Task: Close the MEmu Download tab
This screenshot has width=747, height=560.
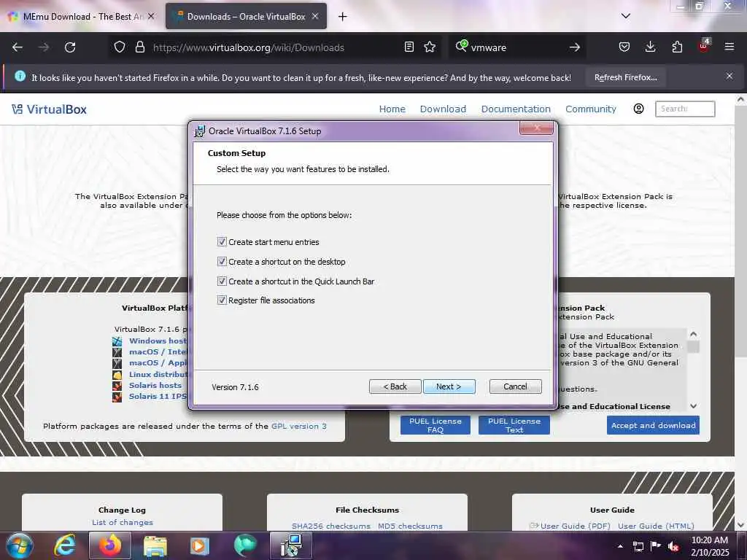Action: 151,16
